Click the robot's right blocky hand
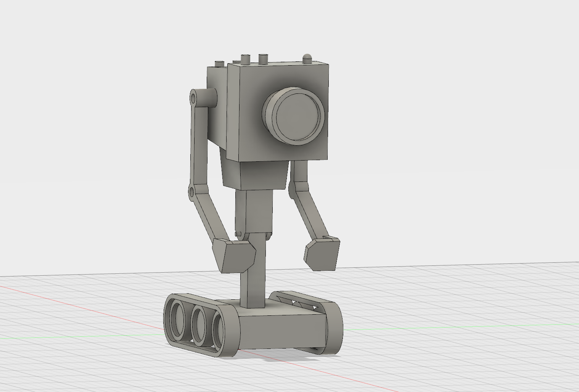Screen dimensions: 579x392 [322, 254]
